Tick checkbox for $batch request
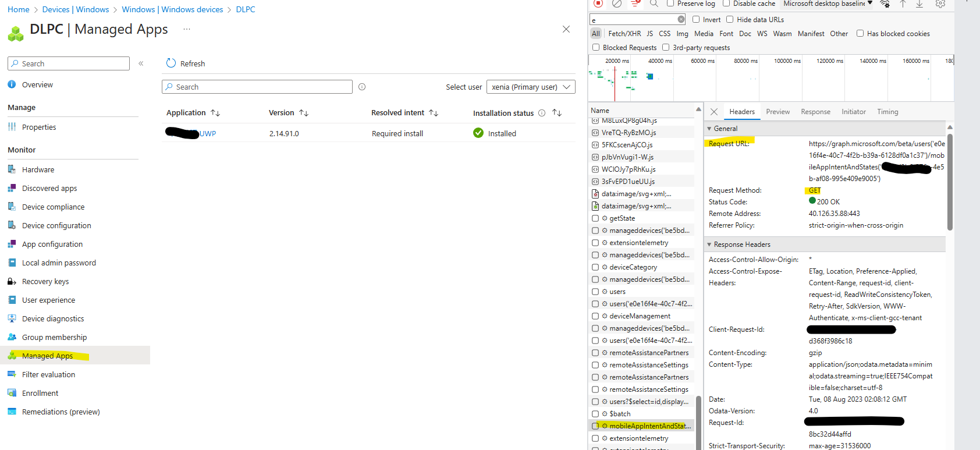Viewport: 980px width, 450px height. (595, 414)
